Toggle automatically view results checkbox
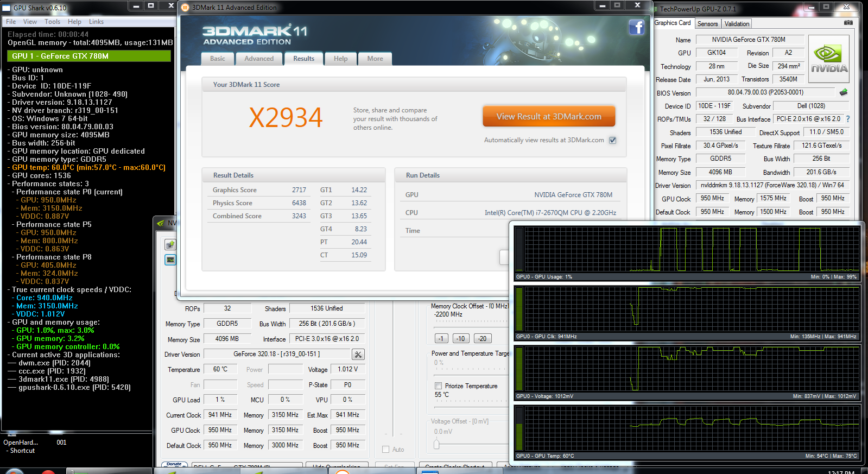 [x=613, y=140]
